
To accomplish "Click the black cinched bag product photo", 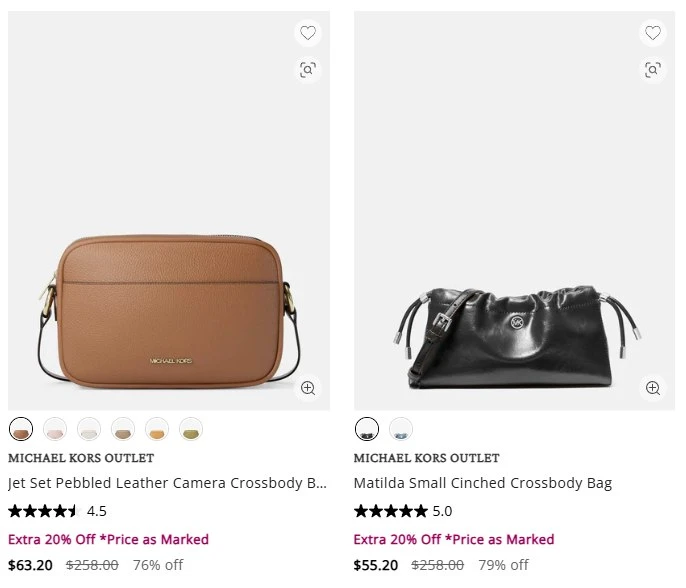I will point(514,211).
